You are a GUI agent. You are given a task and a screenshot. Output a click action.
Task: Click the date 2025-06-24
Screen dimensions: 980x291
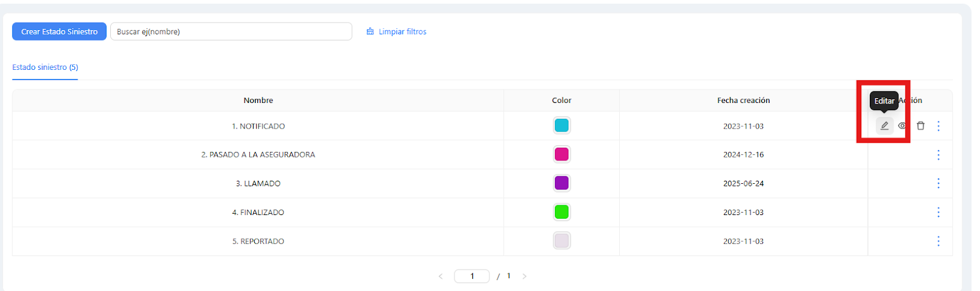[744, 184]
